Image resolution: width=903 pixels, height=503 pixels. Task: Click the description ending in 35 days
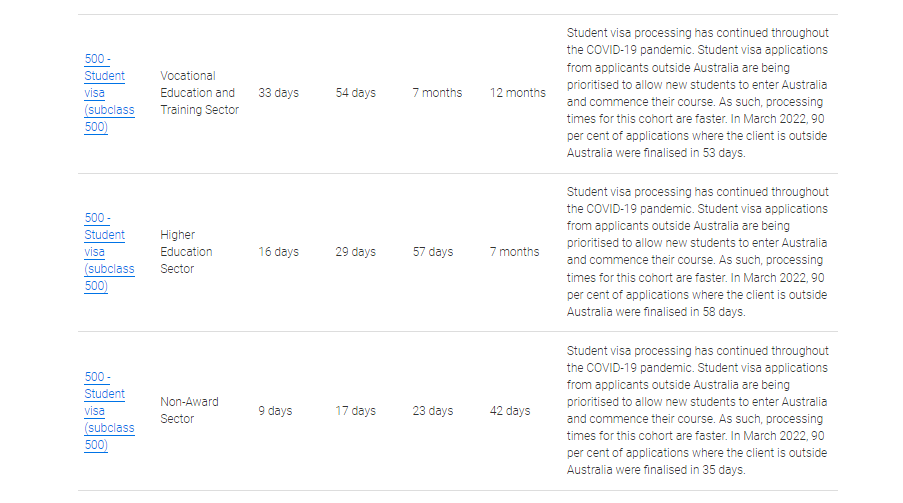point(697,411)
